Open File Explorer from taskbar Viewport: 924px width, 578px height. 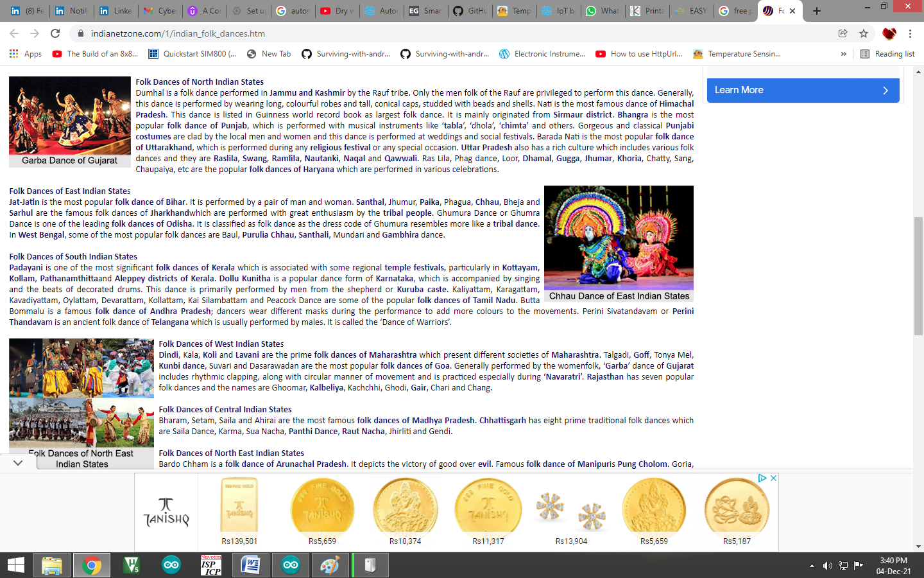pyautogui.click(x=51, y=565)
